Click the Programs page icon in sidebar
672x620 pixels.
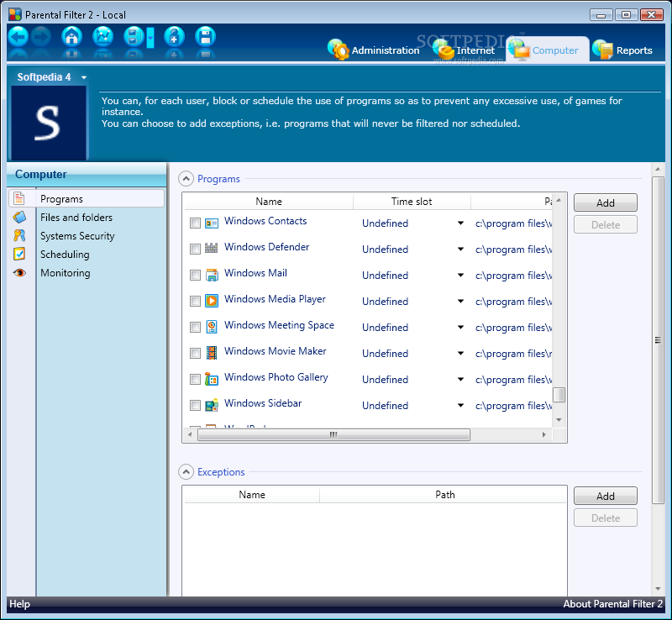(x=19, y=198)
